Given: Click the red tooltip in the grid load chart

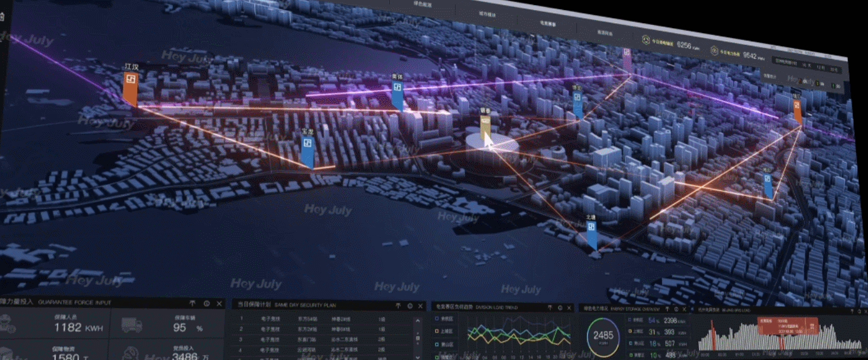Looking at the screenshot, I should pyautogui.click(x=787, y=327).
